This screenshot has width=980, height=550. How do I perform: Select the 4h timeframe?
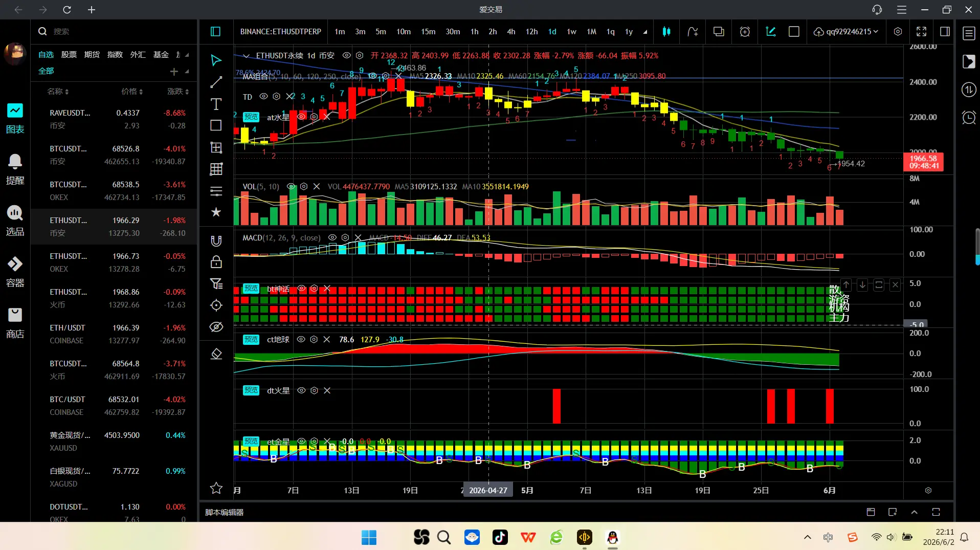click(511, 32)
